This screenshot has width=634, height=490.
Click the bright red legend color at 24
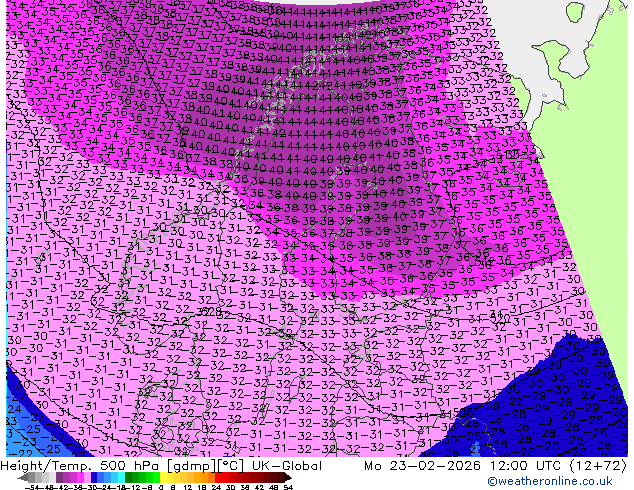(218, 478)
